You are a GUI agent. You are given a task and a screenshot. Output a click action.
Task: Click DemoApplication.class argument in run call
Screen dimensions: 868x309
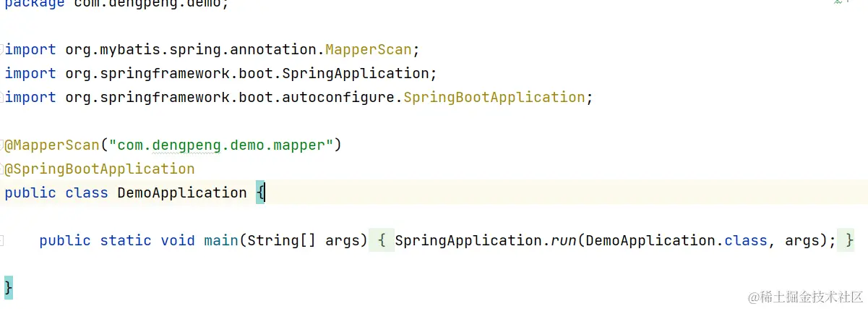(x=676, y=240)
